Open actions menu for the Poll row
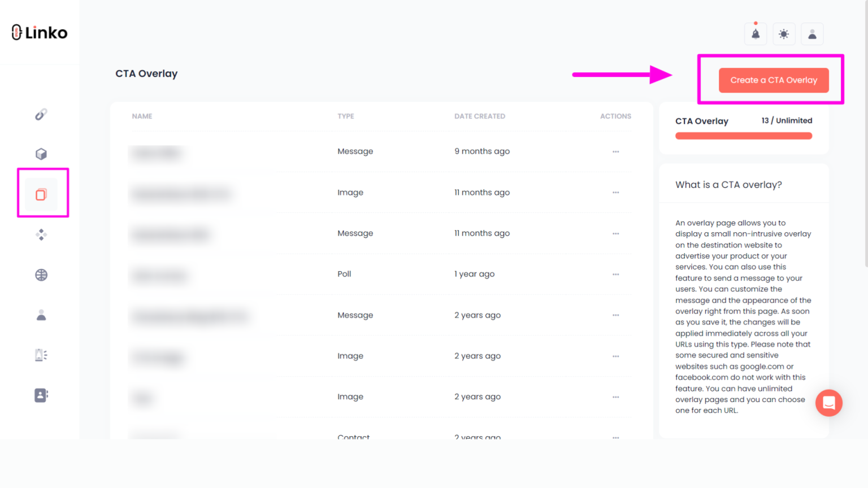 [615, 274]
